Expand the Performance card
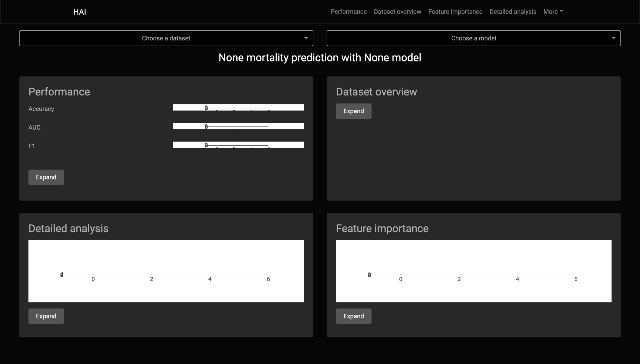The width and height of the screenshot is (640, 364). pos(46,177)
